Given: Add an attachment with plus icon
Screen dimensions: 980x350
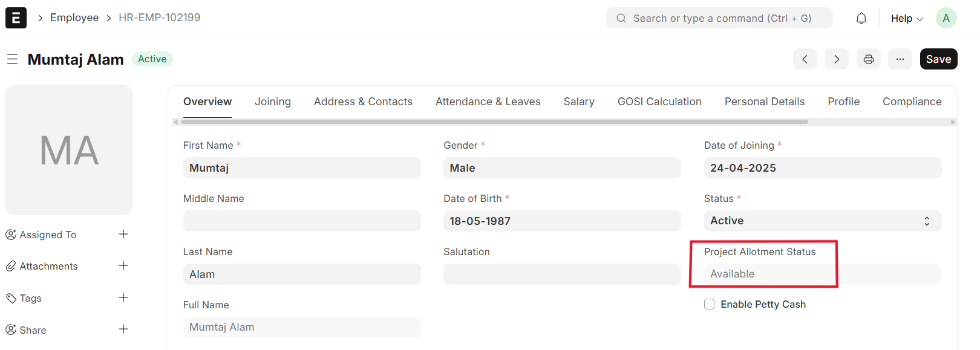Looking at the screenshot, I should 123,266.
